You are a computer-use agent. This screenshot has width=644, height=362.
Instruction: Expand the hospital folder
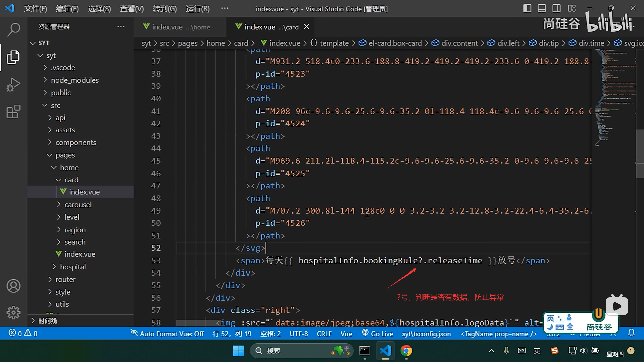[72, 267]
